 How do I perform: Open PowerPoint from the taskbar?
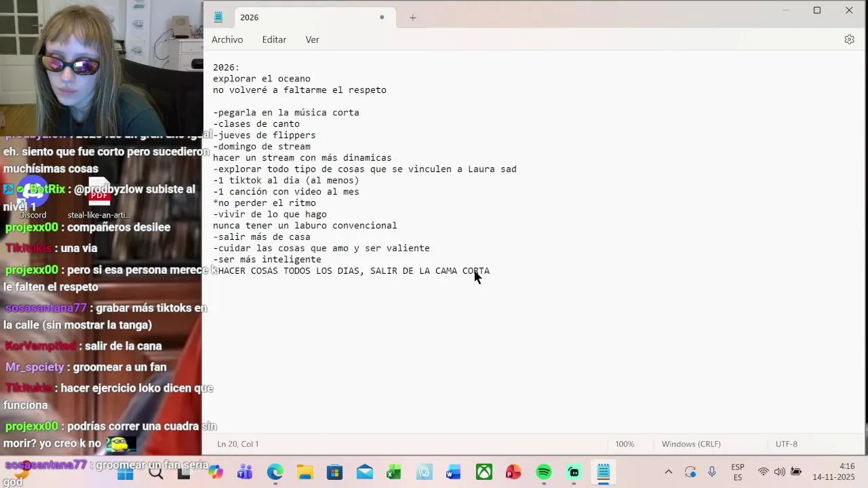click(513, 472)
